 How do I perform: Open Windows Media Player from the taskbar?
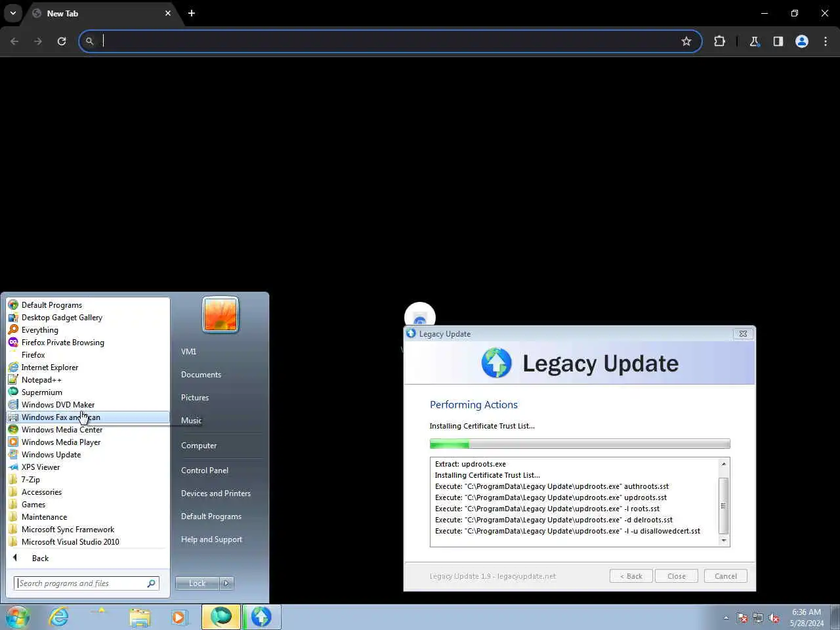point(178,617)
